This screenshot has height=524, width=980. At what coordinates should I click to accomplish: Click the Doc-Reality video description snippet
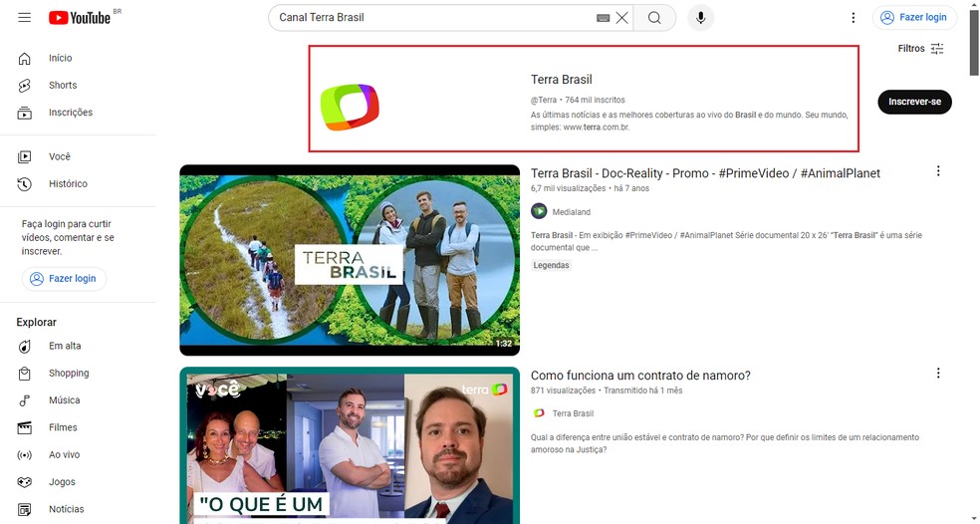click(x=726, y=241)
